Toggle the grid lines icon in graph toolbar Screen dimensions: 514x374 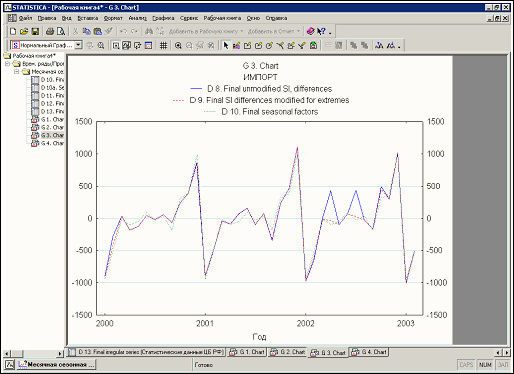tap(163, 45)
